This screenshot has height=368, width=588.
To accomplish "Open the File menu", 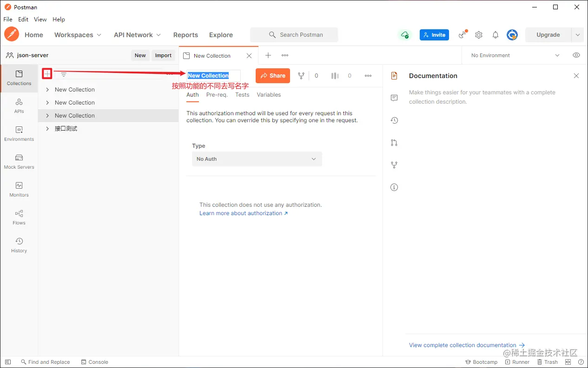I will (8, 20).
